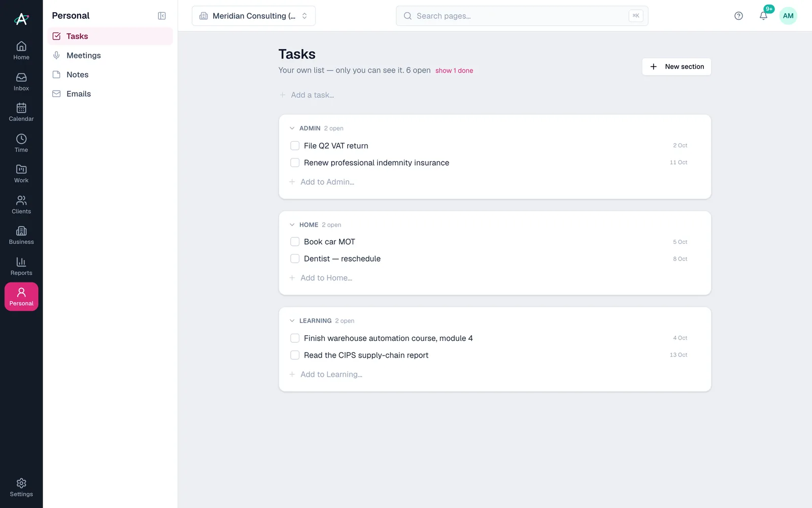Screen dimensions: 812x508
Task: Mark Book car MOT as done
Action: pyautogui.click(x=295, y=242)
